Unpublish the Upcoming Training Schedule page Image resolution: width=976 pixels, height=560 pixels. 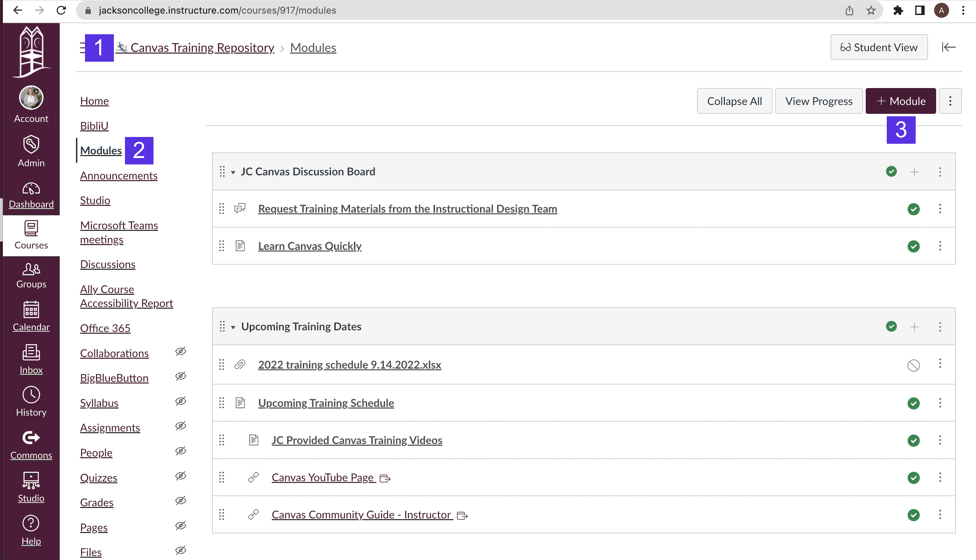point(914,403)
